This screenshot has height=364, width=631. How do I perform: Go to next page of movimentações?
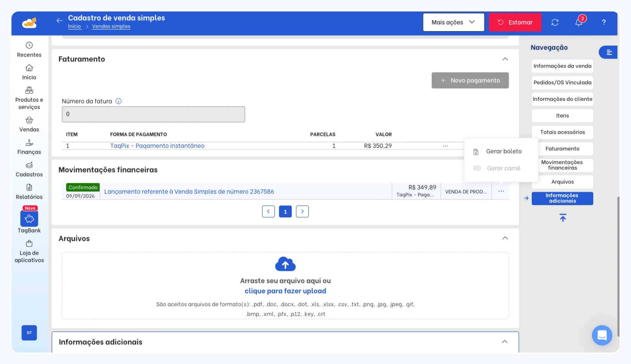302,211
